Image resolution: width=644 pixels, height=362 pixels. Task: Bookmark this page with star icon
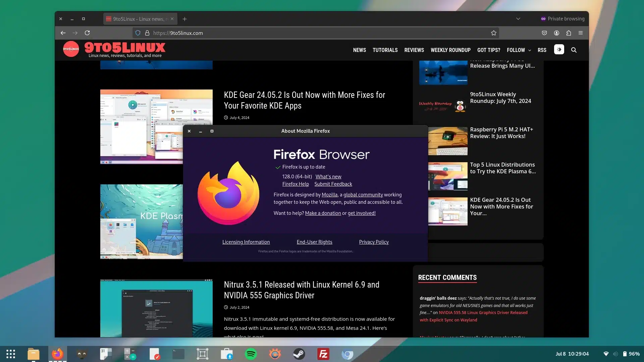coord(493,33)
